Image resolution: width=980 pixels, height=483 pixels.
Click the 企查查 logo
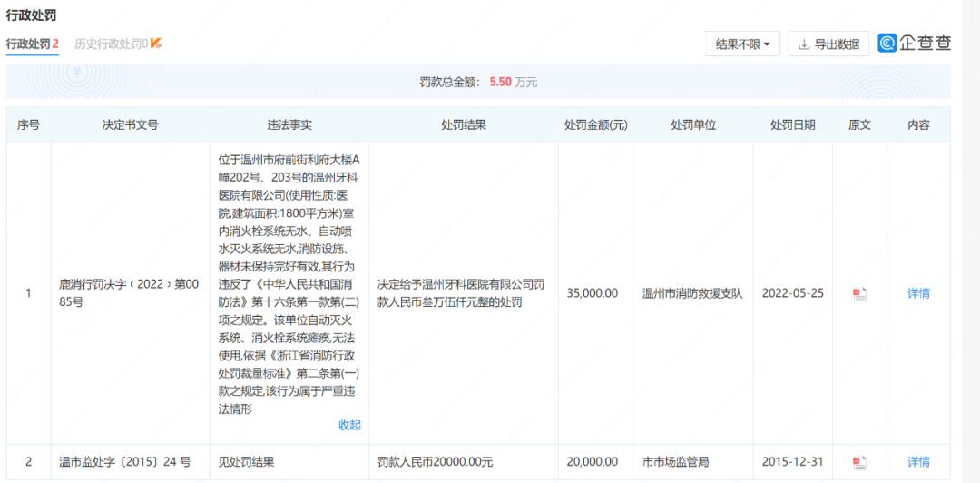tap(915, 44)
